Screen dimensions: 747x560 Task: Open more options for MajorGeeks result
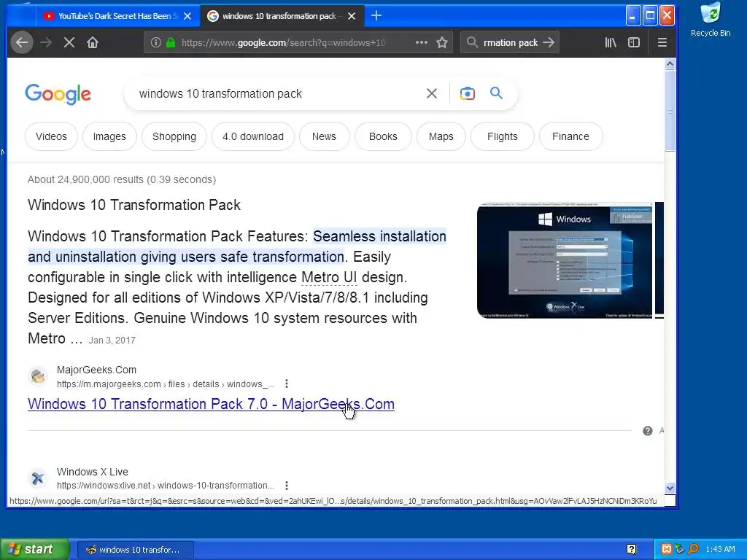(286, 384)
